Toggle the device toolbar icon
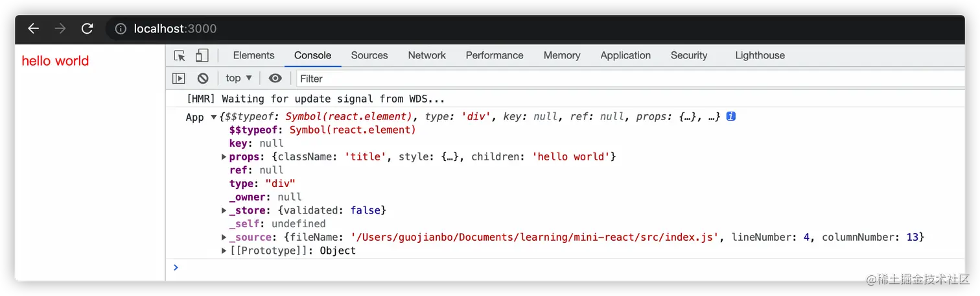980x296 pixels. pyautogui.click(x=202, y=56)
